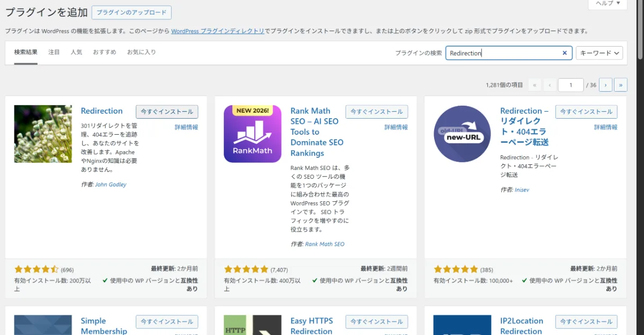Click the Redirection plugin flower thumbnail

click(x=43, y=134)
